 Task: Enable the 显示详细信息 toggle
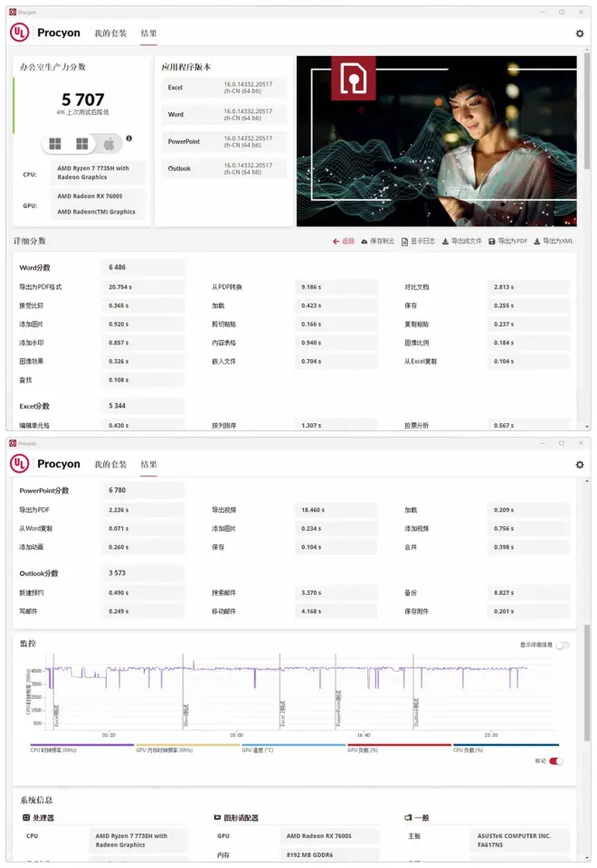click(563, 645)
